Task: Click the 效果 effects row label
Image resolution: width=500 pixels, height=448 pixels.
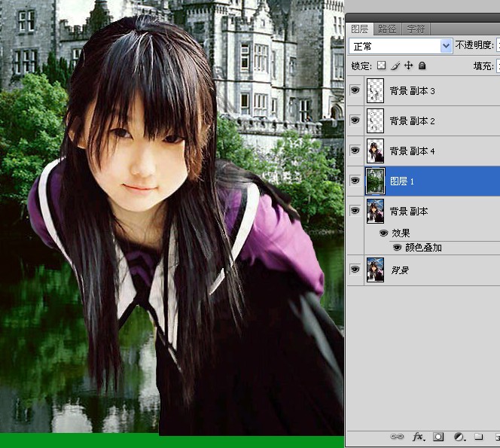Action: click(x=401, y=233)
